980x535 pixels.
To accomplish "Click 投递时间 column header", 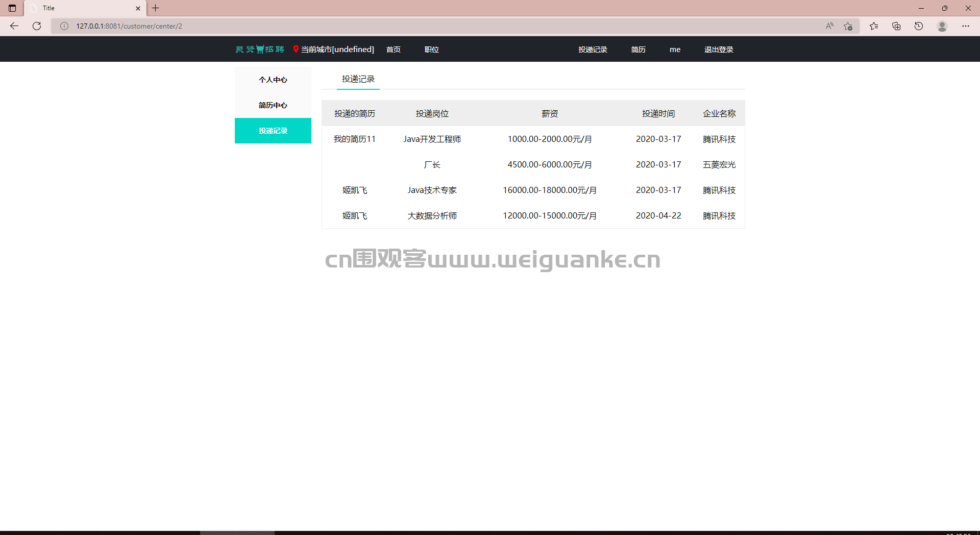I will click(658, 113).
